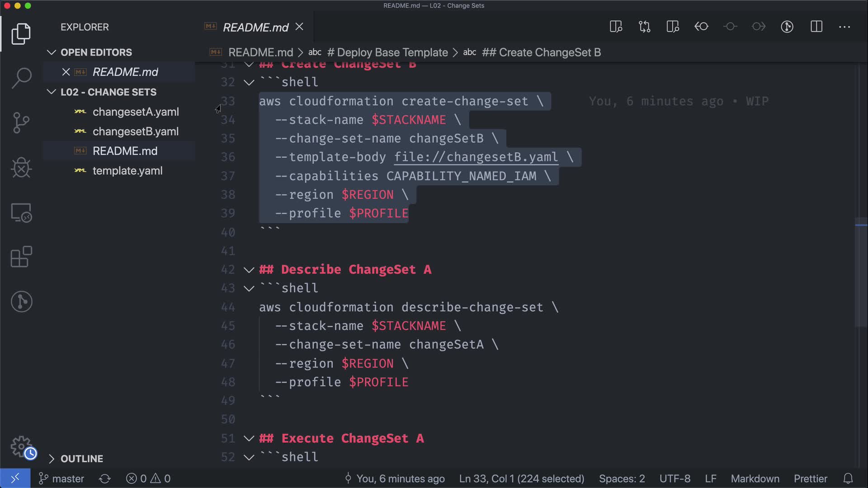Open the Run and Debug view
Image resolution: width=868 pixels, height=488 pixels.
point(21,168)
